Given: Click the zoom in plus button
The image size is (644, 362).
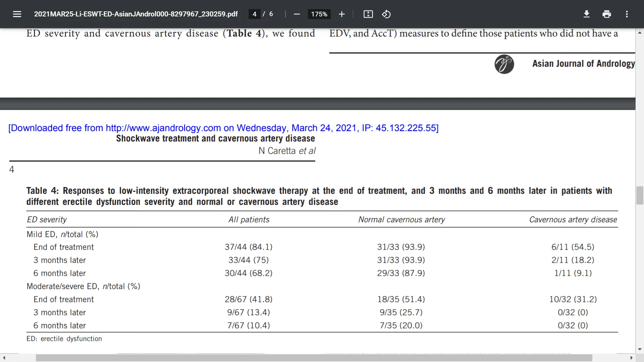Looking at the screenshot, I should tap(341, 14).
